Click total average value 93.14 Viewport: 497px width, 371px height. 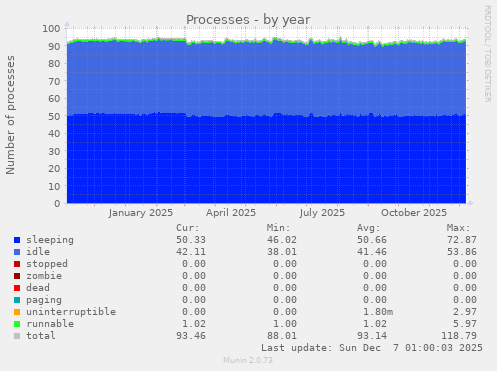tap(372, 336)
